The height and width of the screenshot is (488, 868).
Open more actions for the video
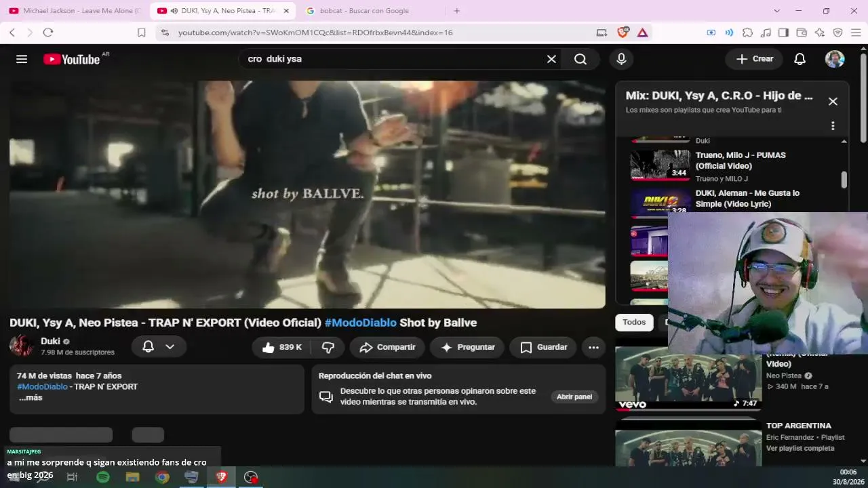coord(593,347)
